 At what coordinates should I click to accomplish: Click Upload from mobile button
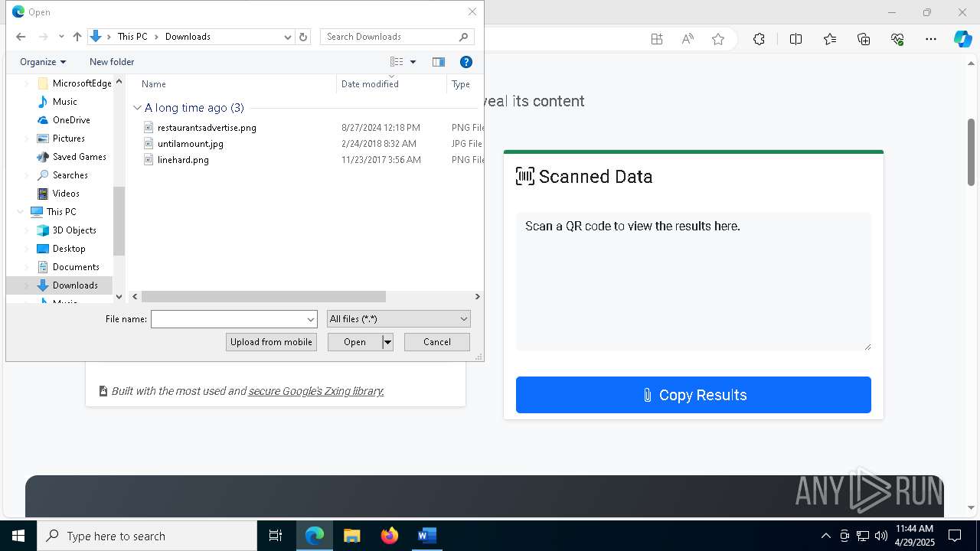[271, 342]
